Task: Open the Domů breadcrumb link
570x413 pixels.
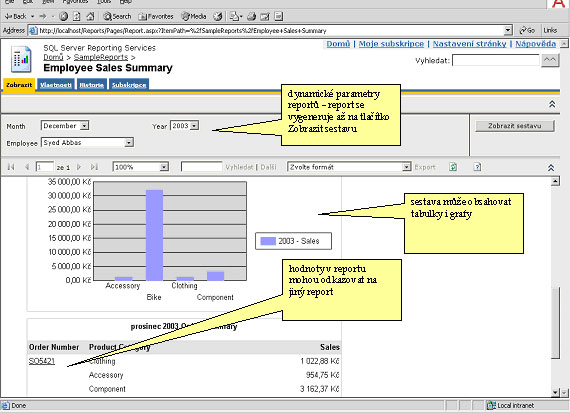Action: (x=53, y=57)
